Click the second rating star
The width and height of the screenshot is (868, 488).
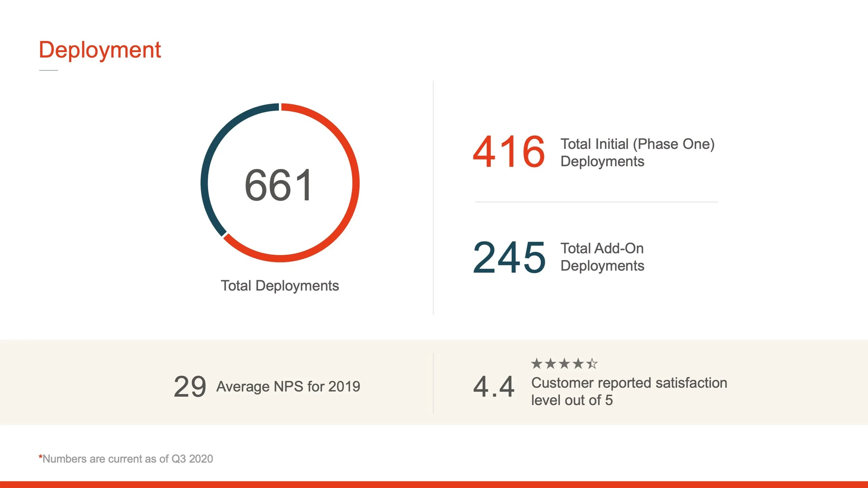point(550,364)
